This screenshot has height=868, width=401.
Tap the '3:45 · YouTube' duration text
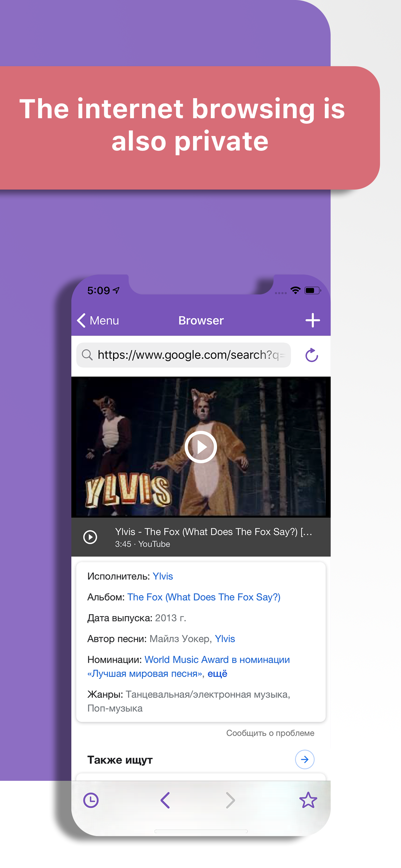click(142, 544)
